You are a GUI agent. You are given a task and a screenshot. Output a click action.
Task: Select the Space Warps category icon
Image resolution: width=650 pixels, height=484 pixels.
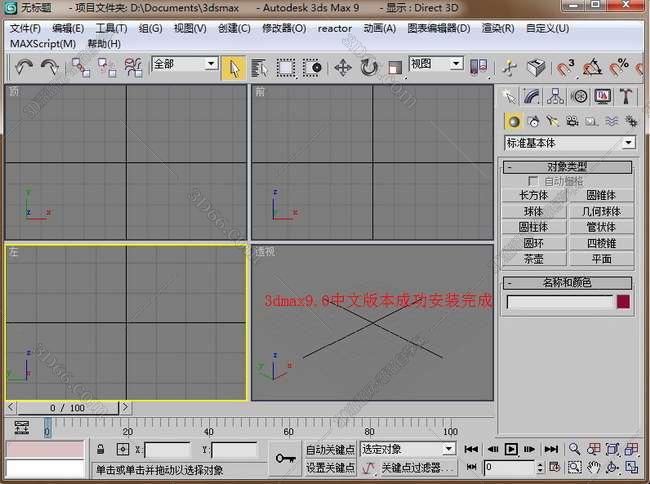(x=611, y=121)
